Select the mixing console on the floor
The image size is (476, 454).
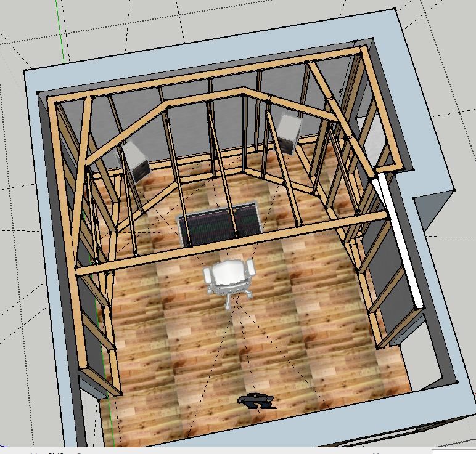220,225
